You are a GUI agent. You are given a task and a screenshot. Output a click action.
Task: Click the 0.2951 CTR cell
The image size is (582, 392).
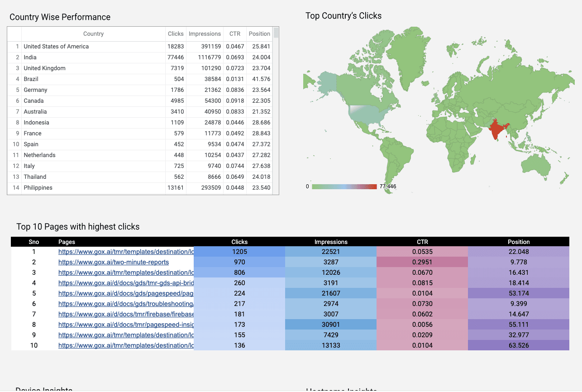click(422, 262)
